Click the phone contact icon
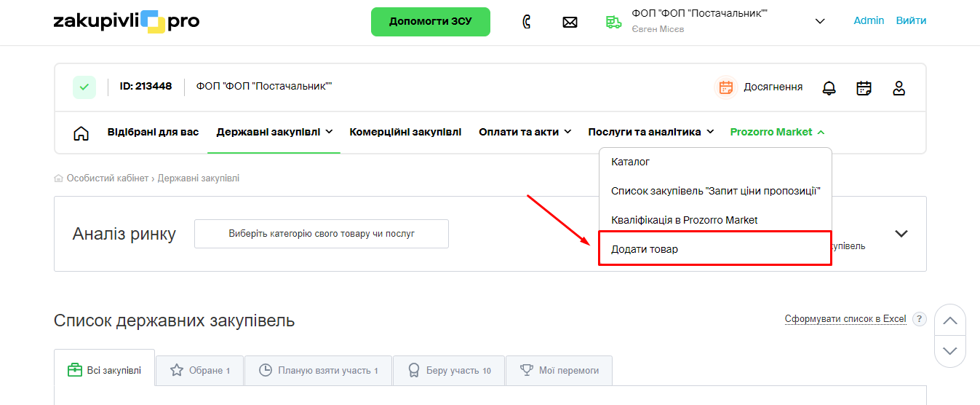The image size is (980, 405). 527,22
